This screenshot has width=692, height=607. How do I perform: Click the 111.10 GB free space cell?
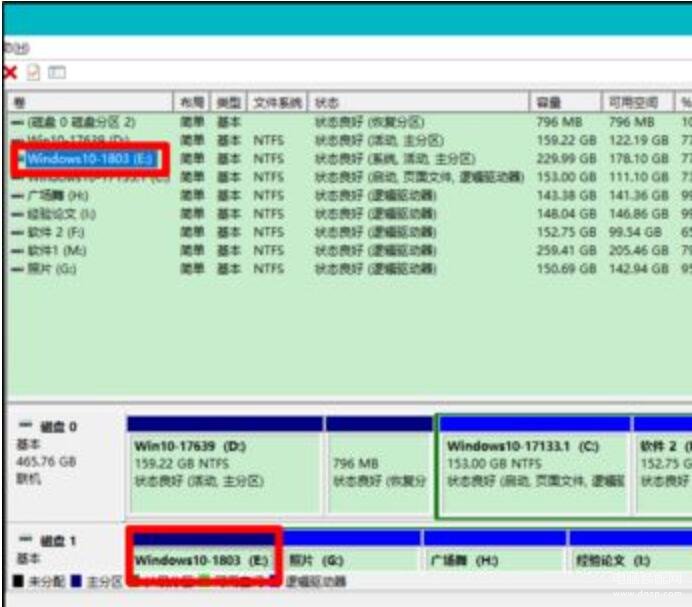(x=639, y=177)
